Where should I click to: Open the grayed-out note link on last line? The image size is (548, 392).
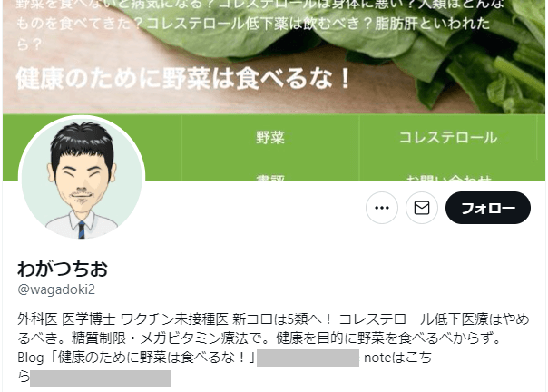(101, 378)
